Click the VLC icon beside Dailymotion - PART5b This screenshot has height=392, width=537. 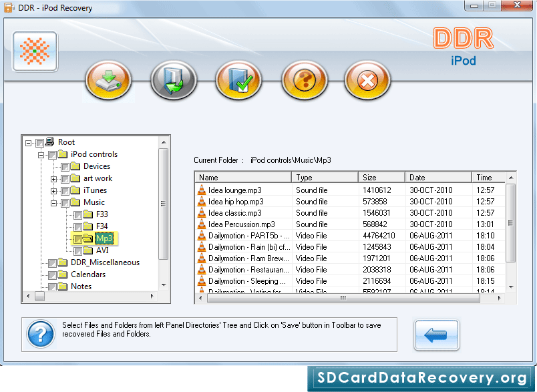[202, 235]
